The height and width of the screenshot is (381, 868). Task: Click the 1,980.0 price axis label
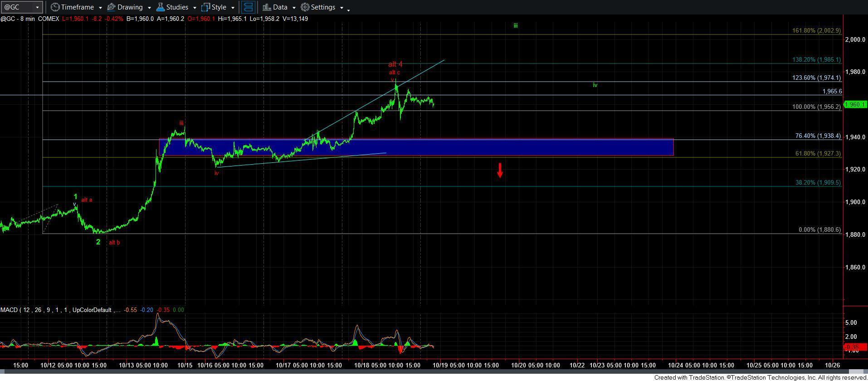click(x=855, y=72)
